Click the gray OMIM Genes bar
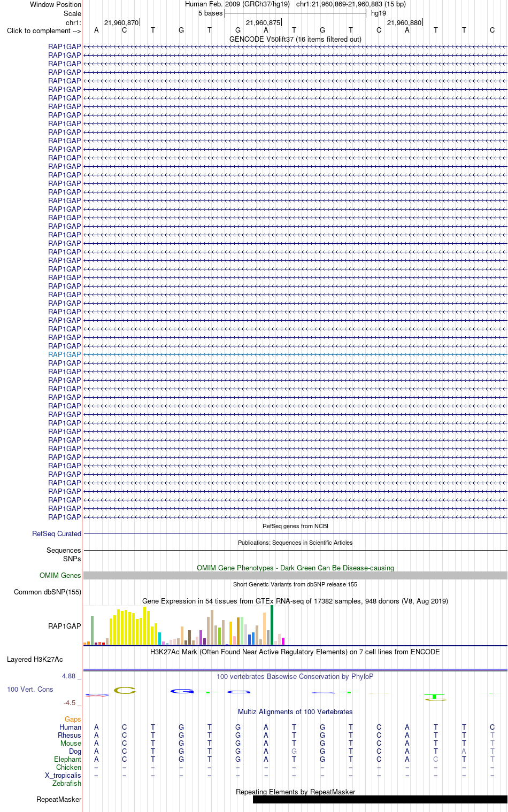The width and height of the screenshot is (508, 812). 295,575
